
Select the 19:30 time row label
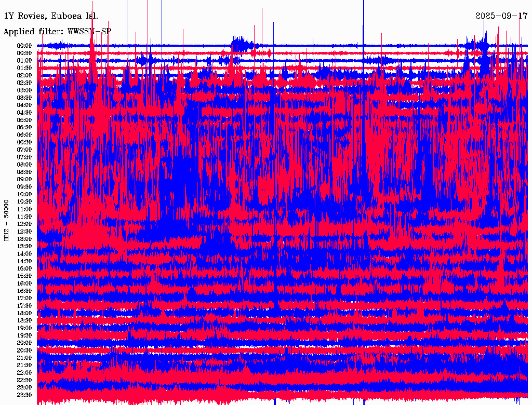click(24, 335)
